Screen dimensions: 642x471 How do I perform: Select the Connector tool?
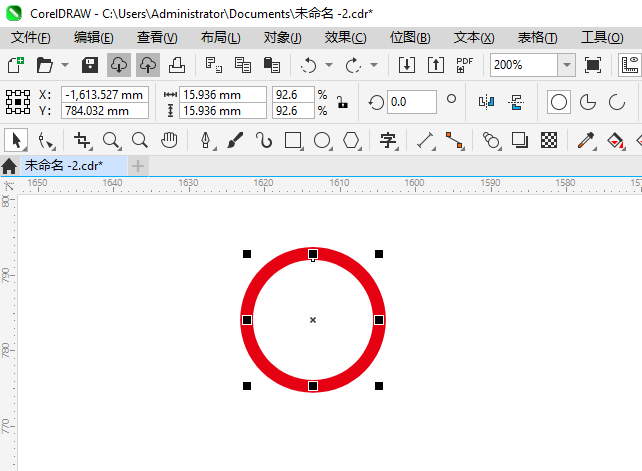coord(454,140)
